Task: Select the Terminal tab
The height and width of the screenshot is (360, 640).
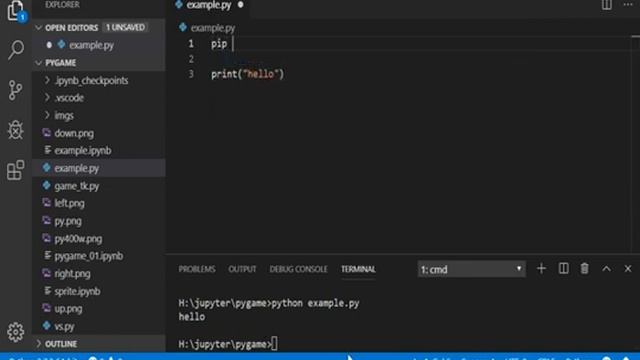Action: [358, 269]
